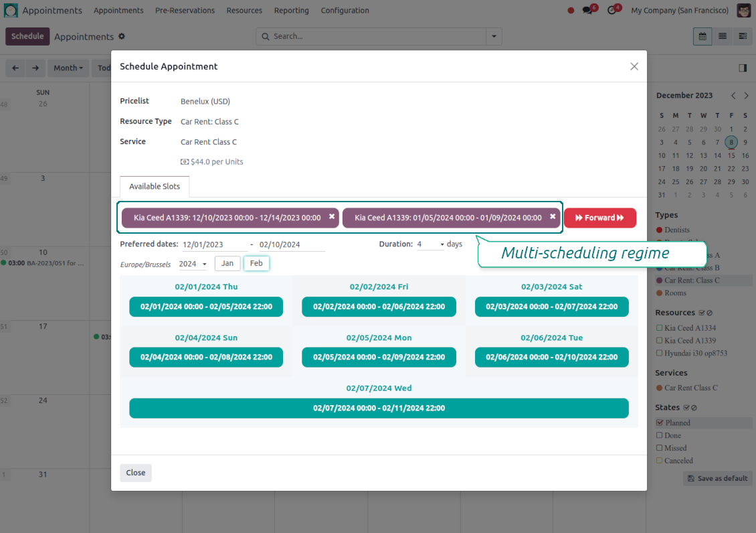Check the Kia Ceed A1334 resource

pyautogui.click(x=660, y=328)
